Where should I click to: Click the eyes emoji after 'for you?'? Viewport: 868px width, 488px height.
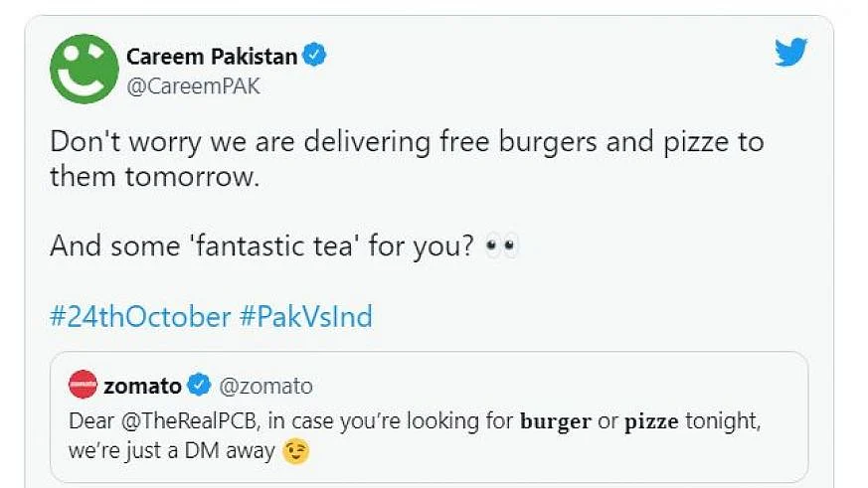coord(501,246)
